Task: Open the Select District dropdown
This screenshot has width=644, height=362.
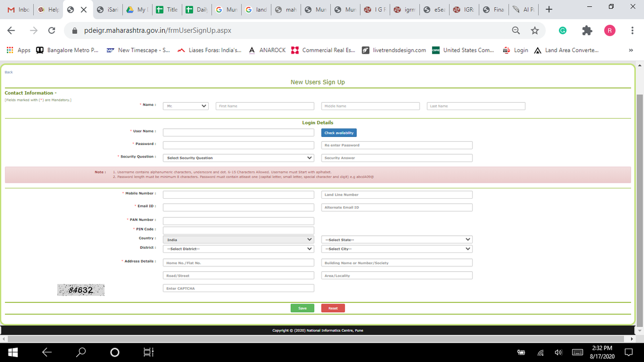Action: point(238,249)
